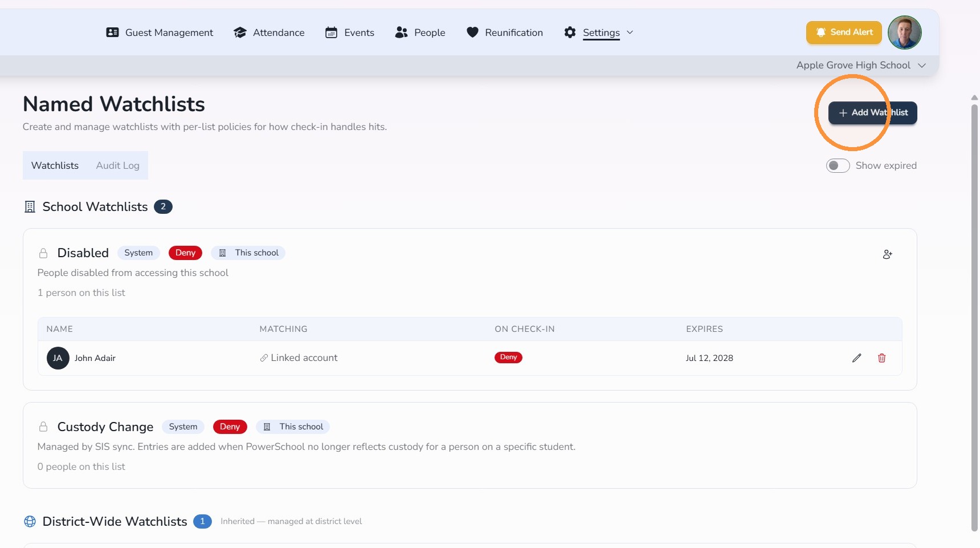
Task: Click the '1 person on this list' text
Action: point(81,293)
